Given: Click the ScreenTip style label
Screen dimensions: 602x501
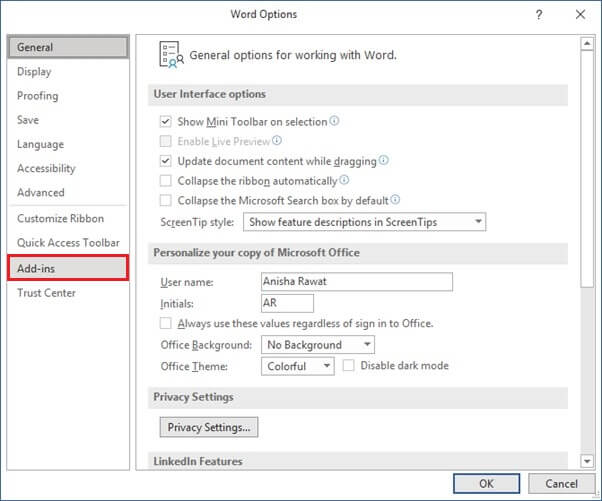Looking at the screenshot, I should (197, 222).
